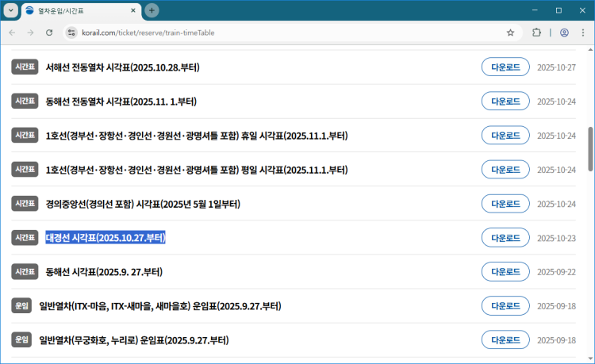Open a new tab with the plus button

point(152,10)
